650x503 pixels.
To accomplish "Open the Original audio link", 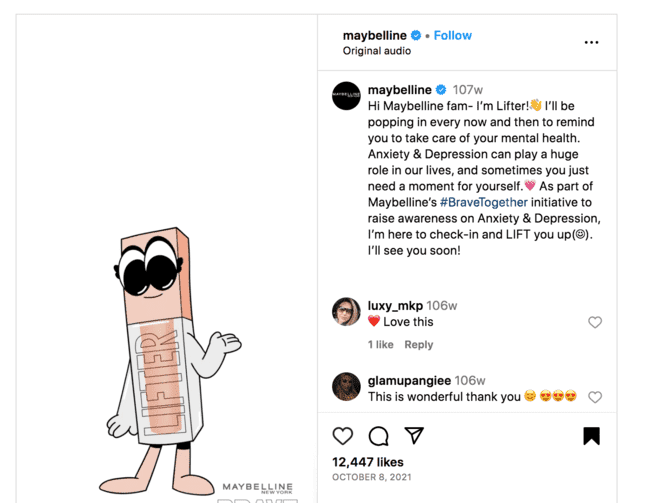I will click(x=378, y=50).
